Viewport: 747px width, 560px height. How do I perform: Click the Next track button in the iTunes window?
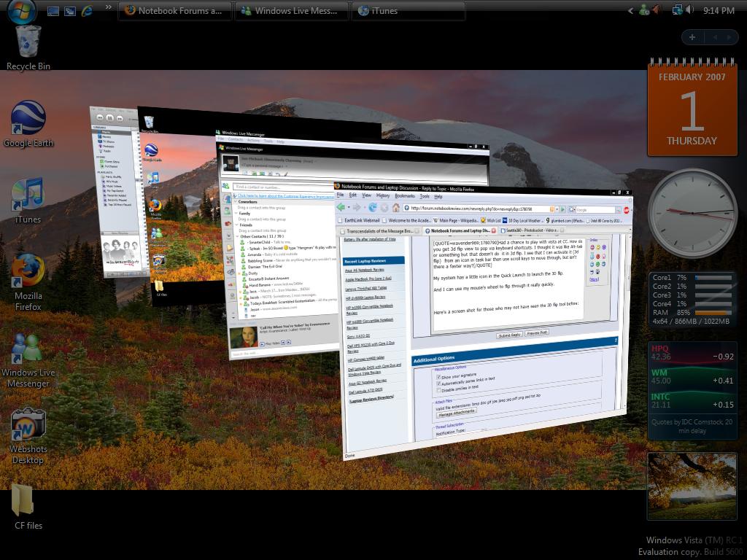click(x=120, y=118)
